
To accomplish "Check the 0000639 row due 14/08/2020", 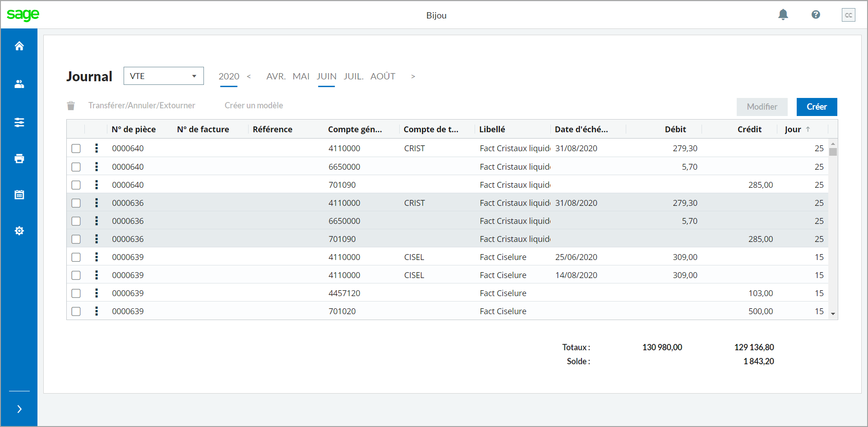I will 76,275.
